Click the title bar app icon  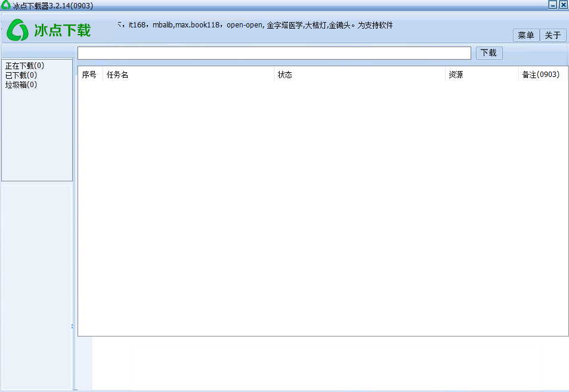[x=6, y=5]
